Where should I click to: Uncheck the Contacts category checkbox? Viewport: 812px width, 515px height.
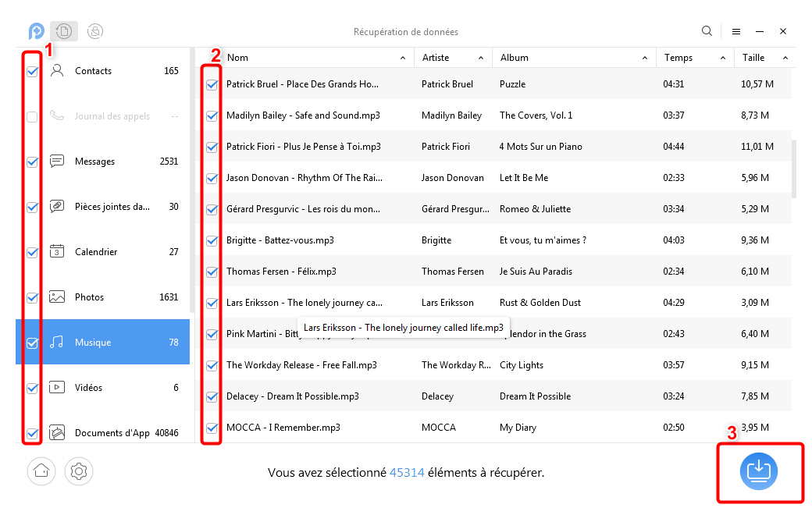click(x=32, y=71)
